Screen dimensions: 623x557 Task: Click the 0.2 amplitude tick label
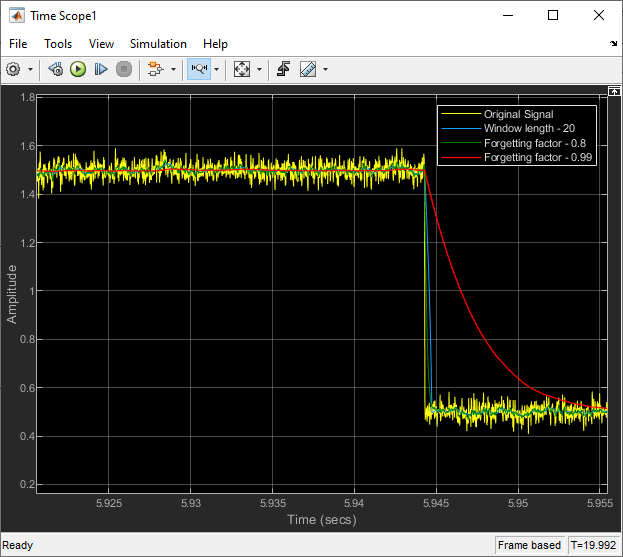tap(27, 484)
